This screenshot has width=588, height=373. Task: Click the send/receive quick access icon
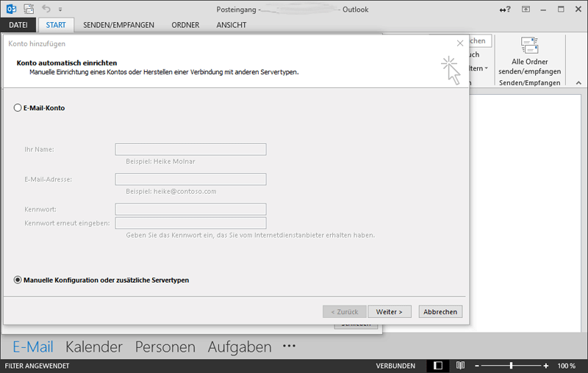[29, 10]
